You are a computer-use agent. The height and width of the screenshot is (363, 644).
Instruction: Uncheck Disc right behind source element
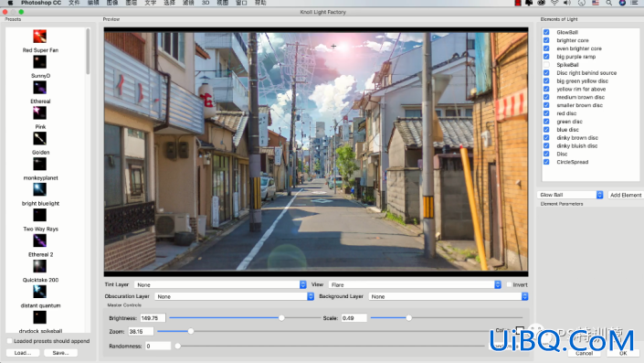546,73
